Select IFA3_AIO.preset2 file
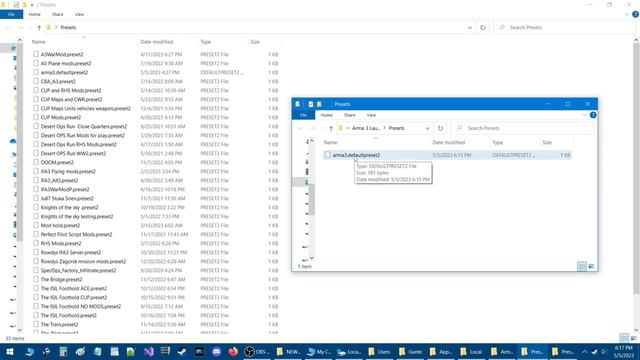 click(59, 180)
